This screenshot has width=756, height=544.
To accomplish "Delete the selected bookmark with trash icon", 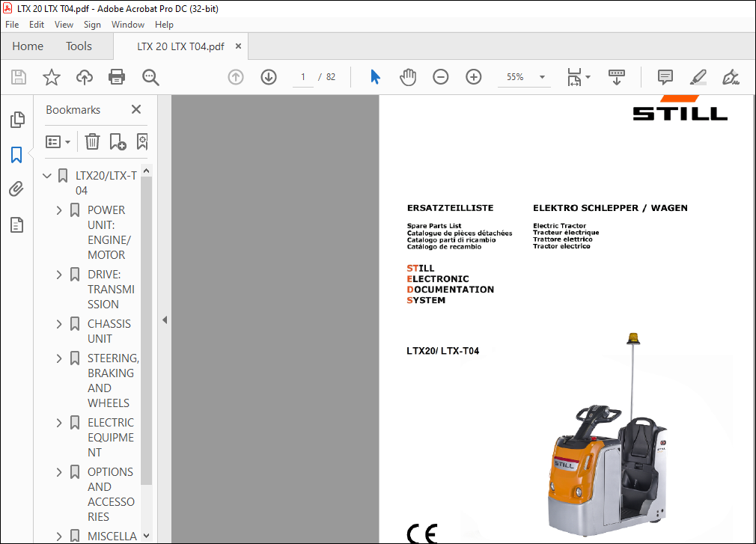I will pos(92,141).
